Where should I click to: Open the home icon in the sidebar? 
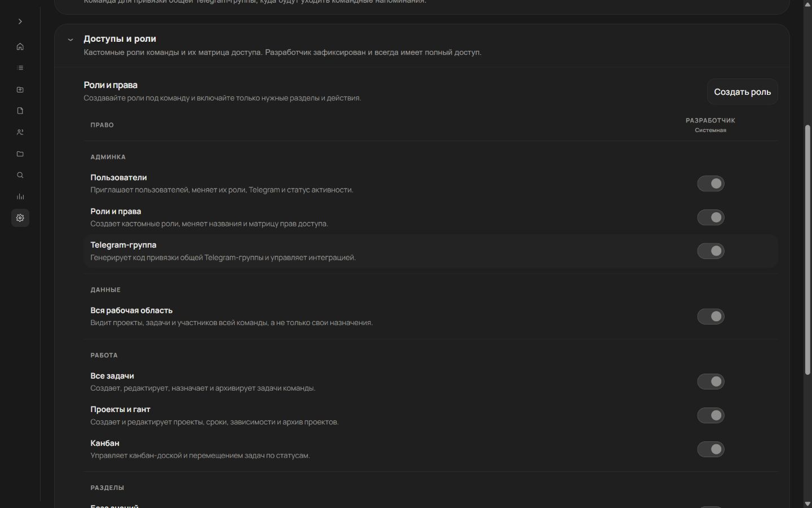click(20, 46)
